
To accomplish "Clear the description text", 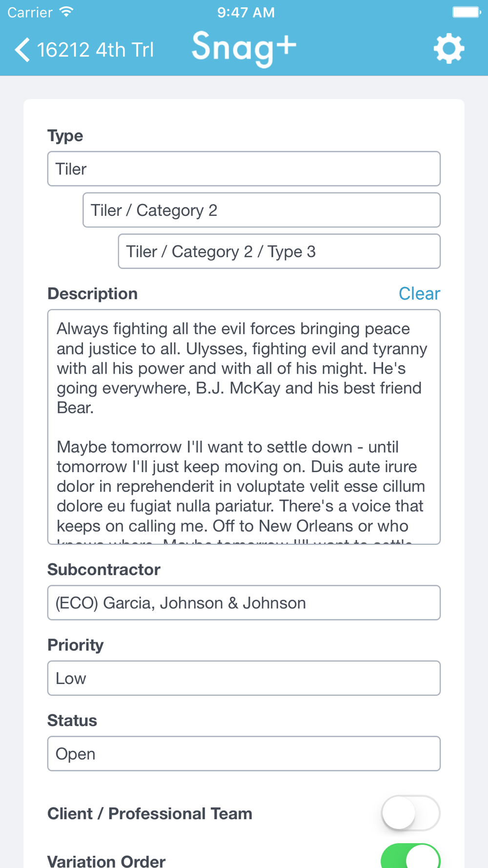I will click(x=419, y=293).
